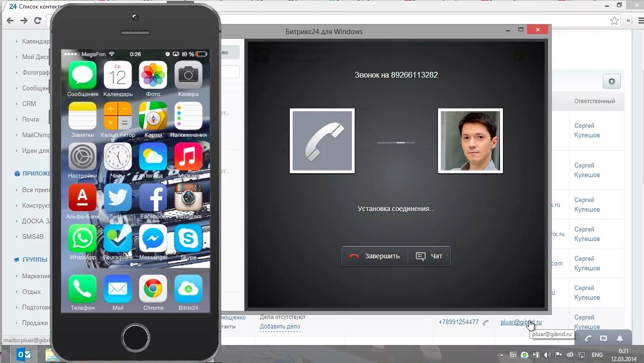Open the Заметки app on the phone
Viewport: 644px width, 363px height.
pos(82,115)
